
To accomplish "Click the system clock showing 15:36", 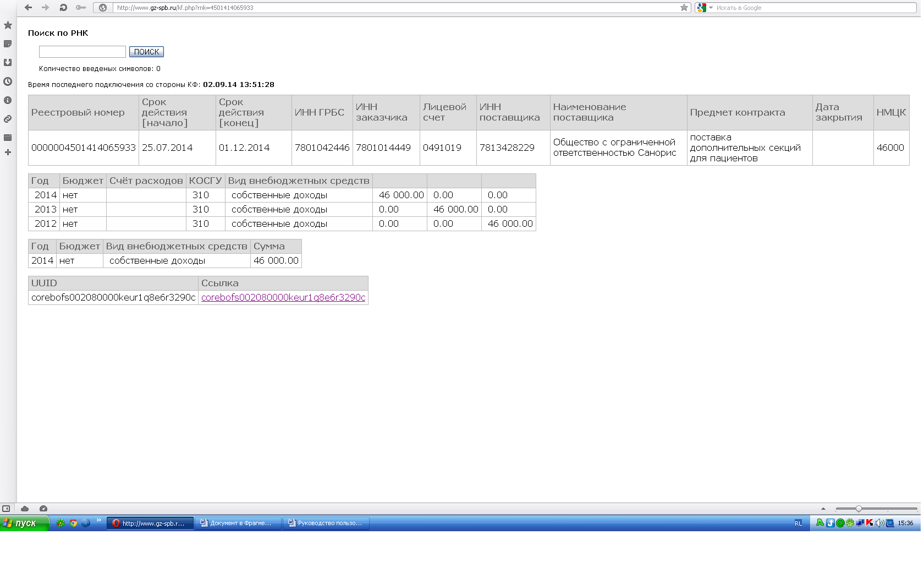I will 905,524.
